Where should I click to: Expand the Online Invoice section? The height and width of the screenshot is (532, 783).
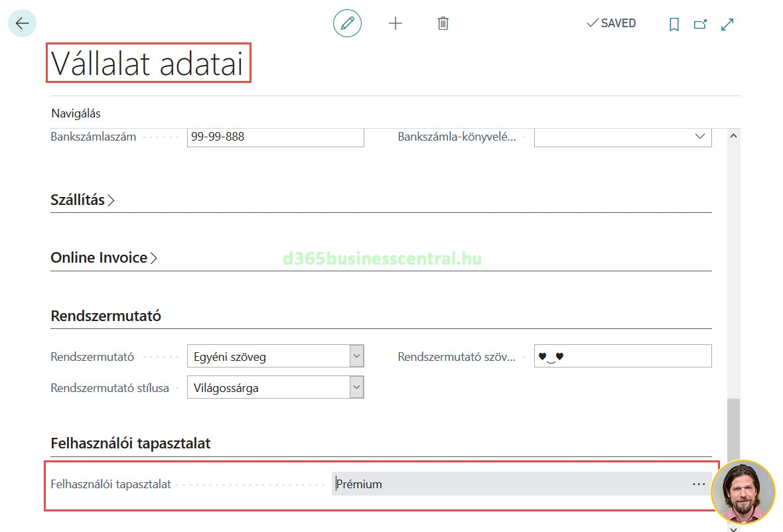click(104, 258)
